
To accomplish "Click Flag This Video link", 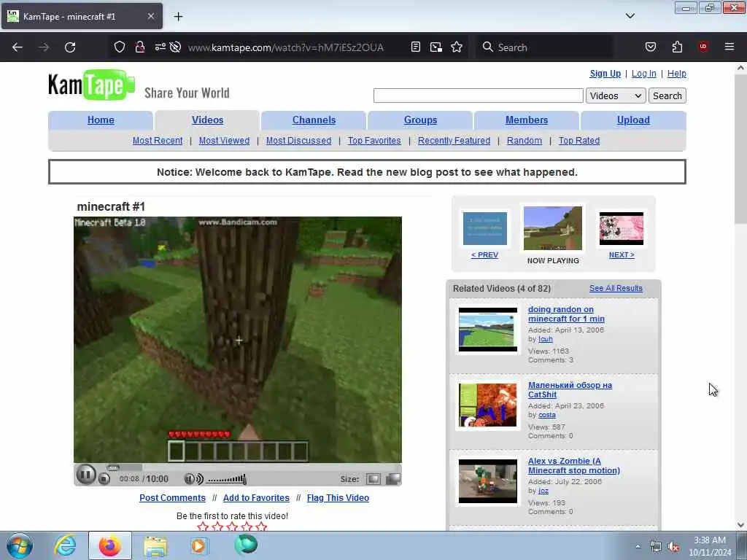I will pyautogui.click(x=338, y=497).
